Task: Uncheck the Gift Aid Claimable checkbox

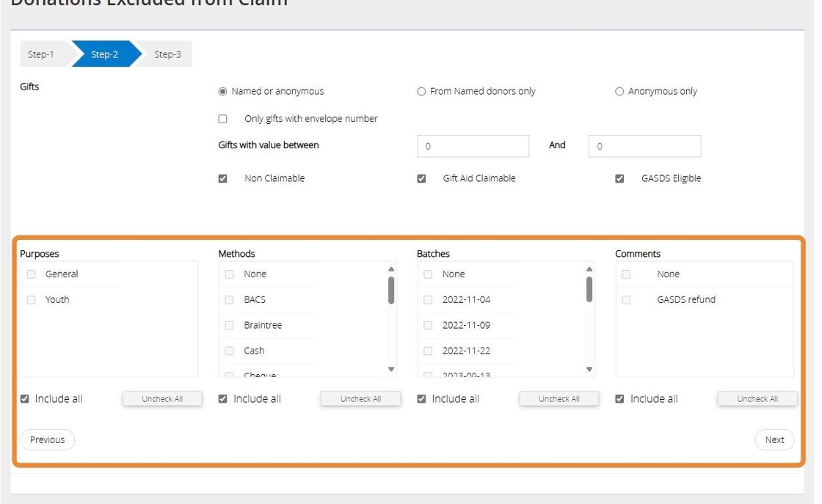Action: click(x=421, y=179)
